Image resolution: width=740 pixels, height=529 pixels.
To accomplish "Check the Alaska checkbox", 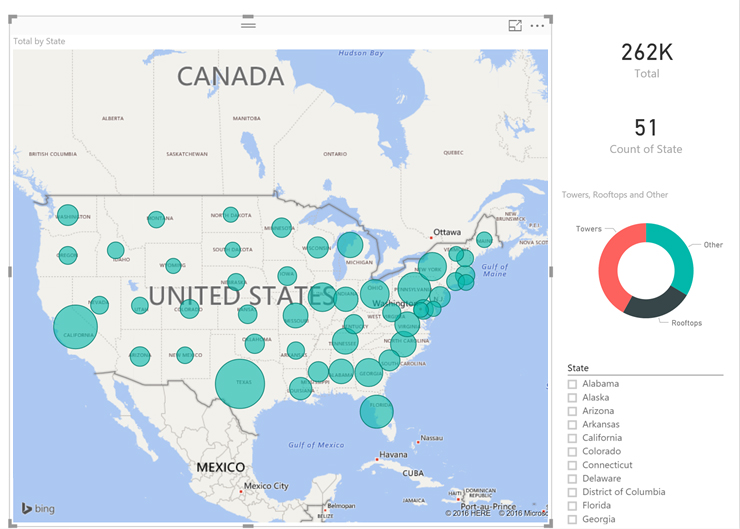I will [x=572, y=398].
